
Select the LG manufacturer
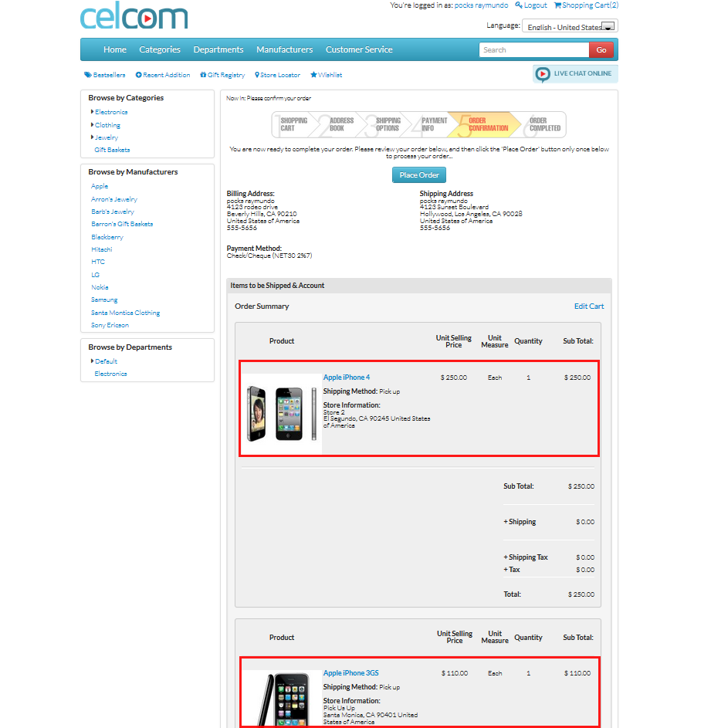point(95,275)
